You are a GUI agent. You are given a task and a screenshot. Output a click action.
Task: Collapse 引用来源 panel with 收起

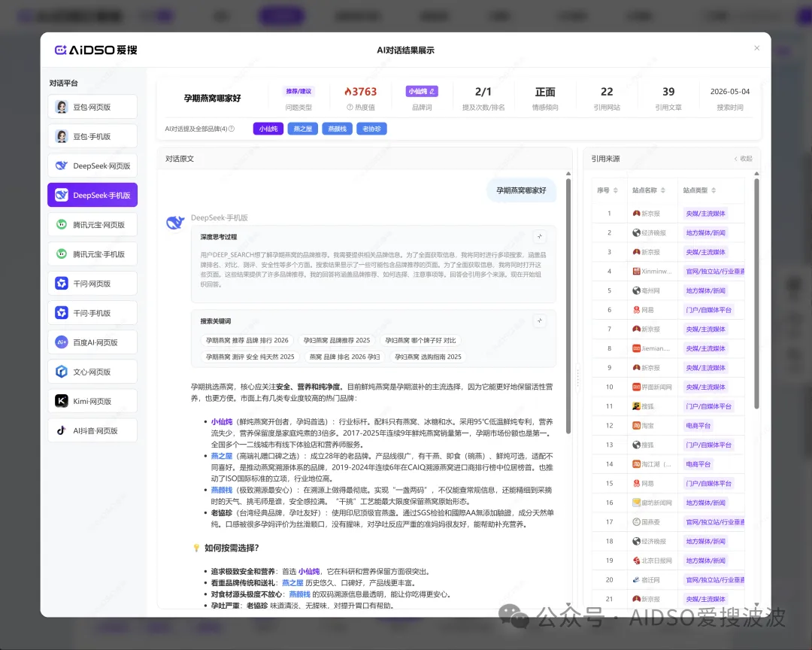743,159
